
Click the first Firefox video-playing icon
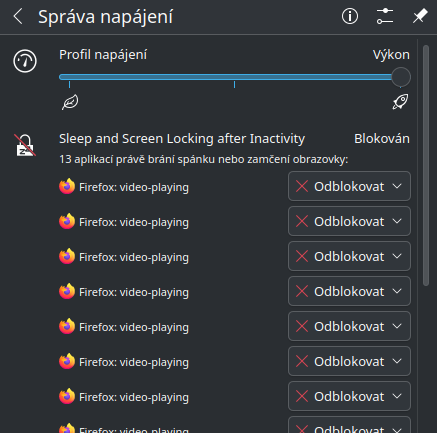point(67,187)
